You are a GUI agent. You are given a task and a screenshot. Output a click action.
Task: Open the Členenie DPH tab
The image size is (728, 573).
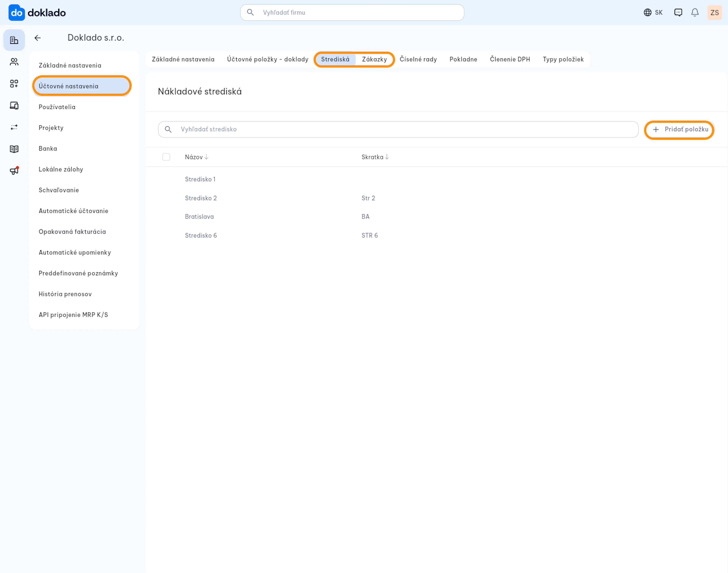tap(510, 59)
